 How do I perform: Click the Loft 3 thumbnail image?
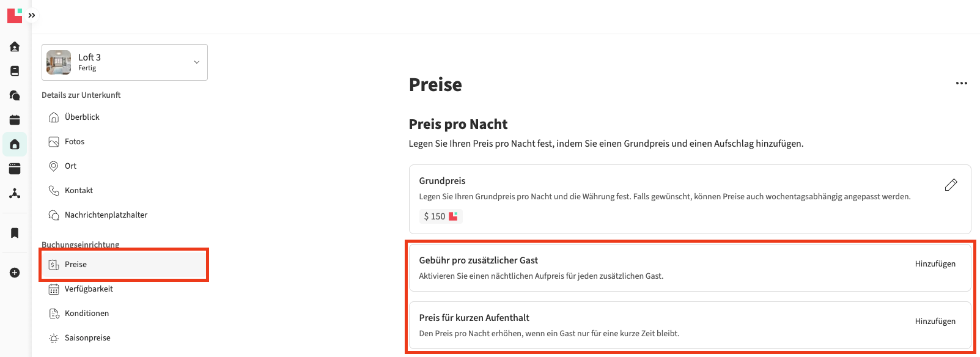(x=59, y=62)
